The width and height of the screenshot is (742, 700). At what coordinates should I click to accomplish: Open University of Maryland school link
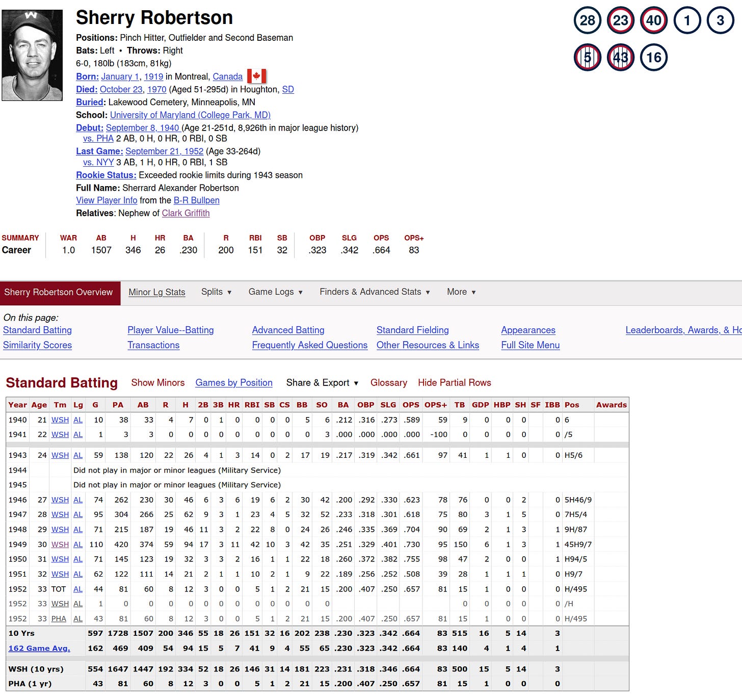click(x=190, y=115)
